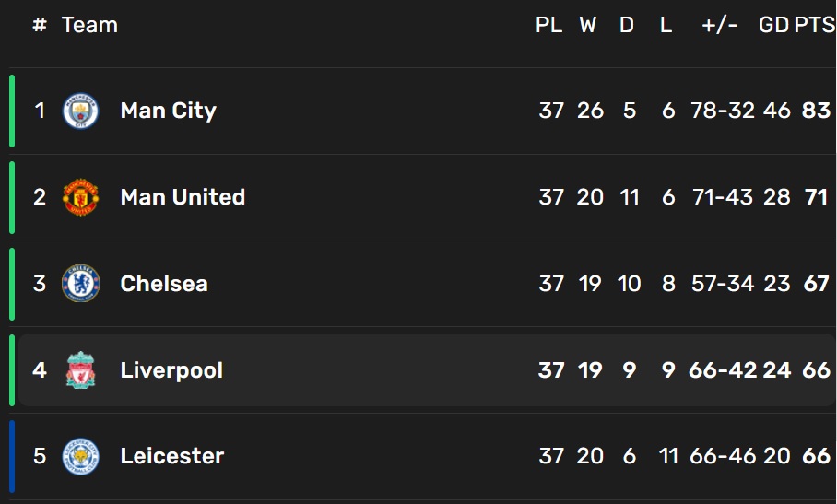The image size is (837, 504).
Task: Sort table by GD column header
Action: coord(773,26)
